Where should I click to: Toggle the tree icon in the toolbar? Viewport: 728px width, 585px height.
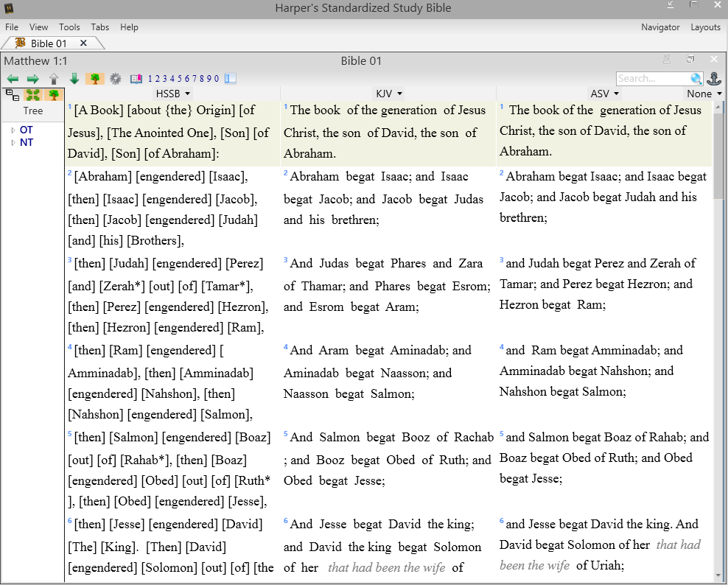click(95, 79)
